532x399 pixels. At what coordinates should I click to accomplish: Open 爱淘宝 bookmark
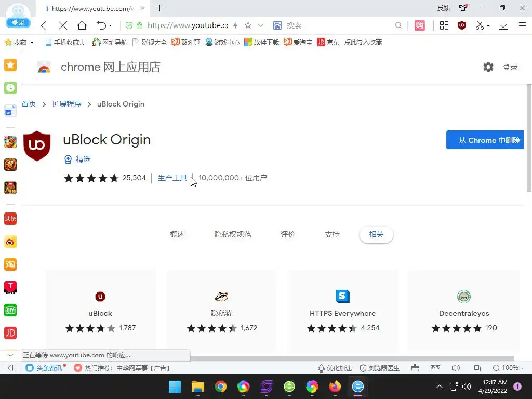[298, 42]
